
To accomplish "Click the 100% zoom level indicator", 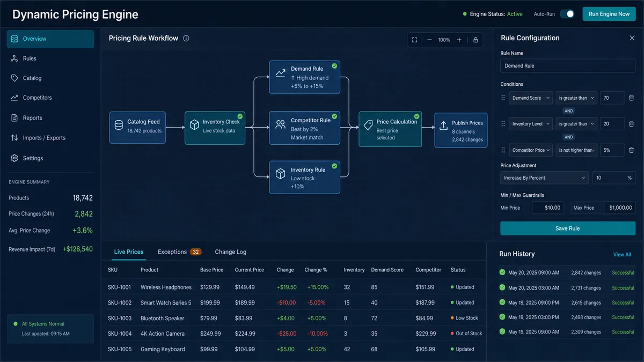I will tap(444, 40).
